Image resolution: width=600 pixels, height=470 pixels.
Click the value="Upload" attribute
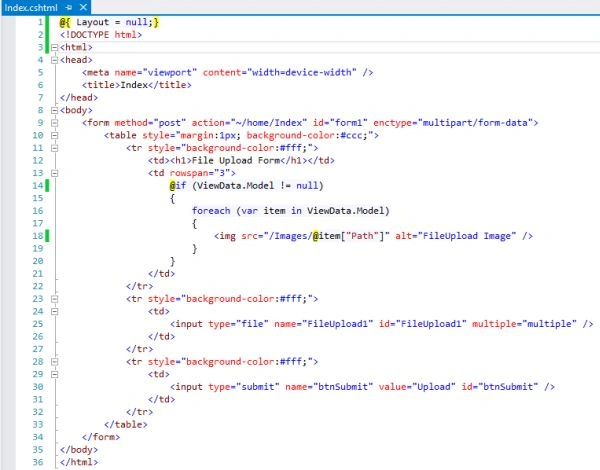417,387
